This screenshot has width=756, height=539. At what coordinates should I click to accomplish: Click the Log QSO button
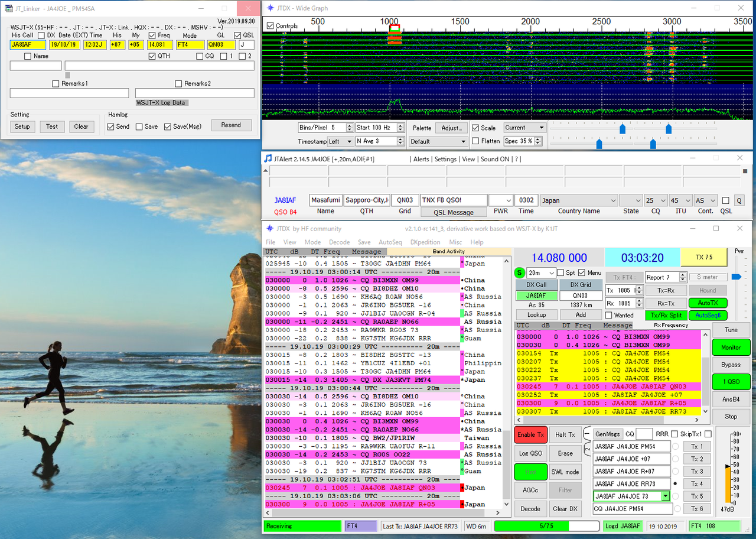click(x=531, y=453)
